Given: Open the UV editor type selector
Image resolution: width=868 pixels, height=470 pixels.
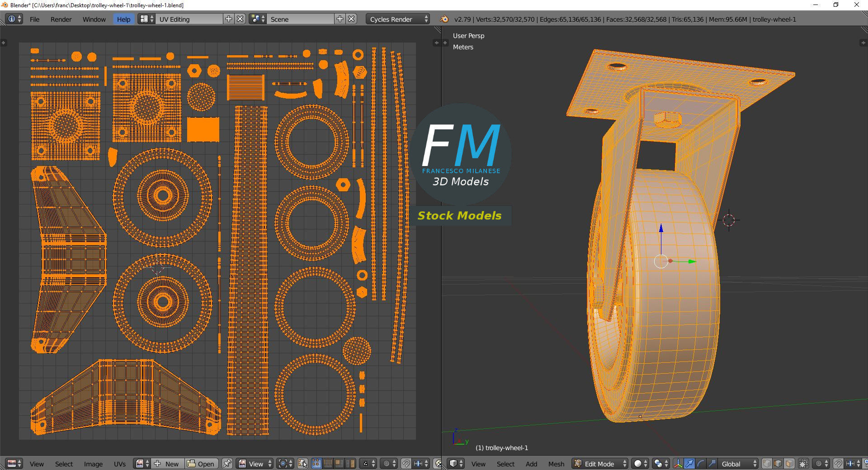Looking at the screenshot, I should click(x=14, y=464).
